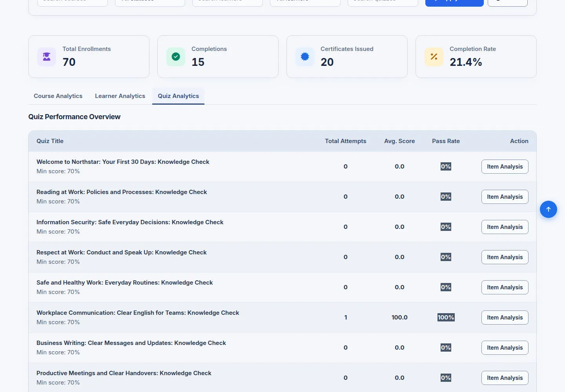
Task: Click the blue scroll-to-top arrow button
Action: (x=549, y=209)
